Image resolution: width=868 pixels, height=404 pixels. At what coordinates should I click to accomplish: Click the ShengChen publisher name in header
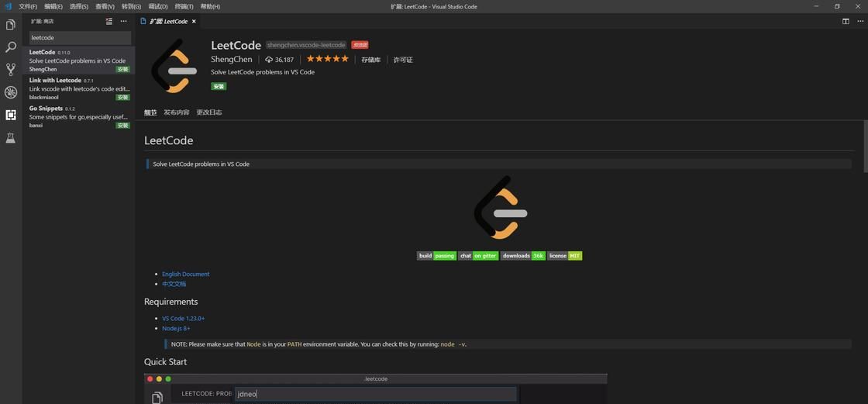(232, 59)
